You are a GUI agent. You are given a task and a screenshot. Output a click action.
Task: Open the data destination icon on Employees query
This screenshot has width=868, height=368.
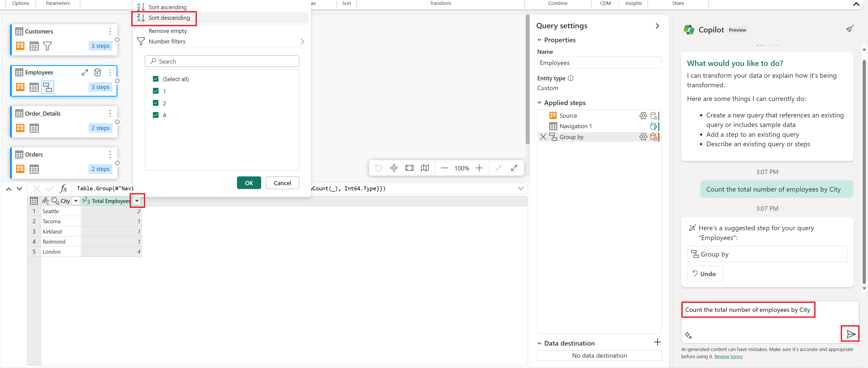(97, 73)
